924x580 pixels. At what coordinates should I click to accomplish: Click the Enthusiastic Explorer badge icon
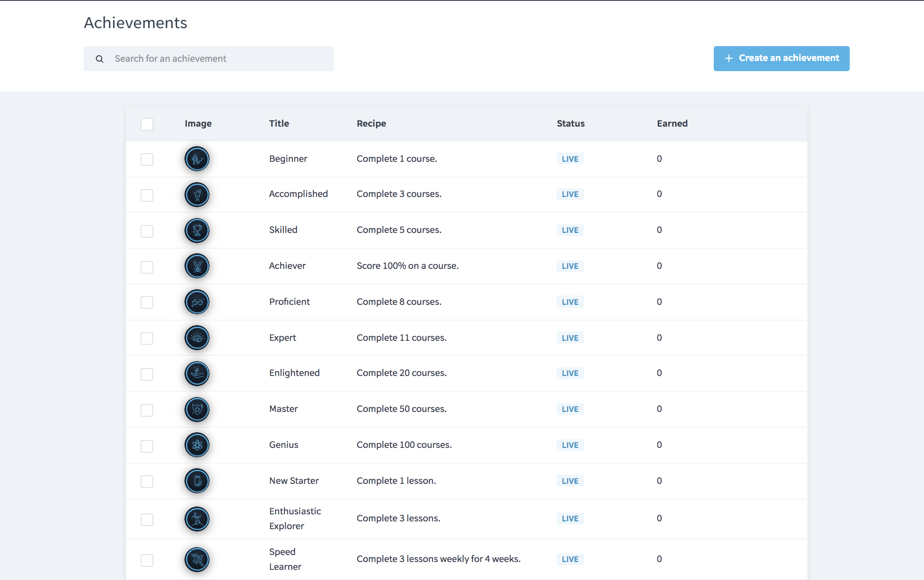(x=197, y=519)
